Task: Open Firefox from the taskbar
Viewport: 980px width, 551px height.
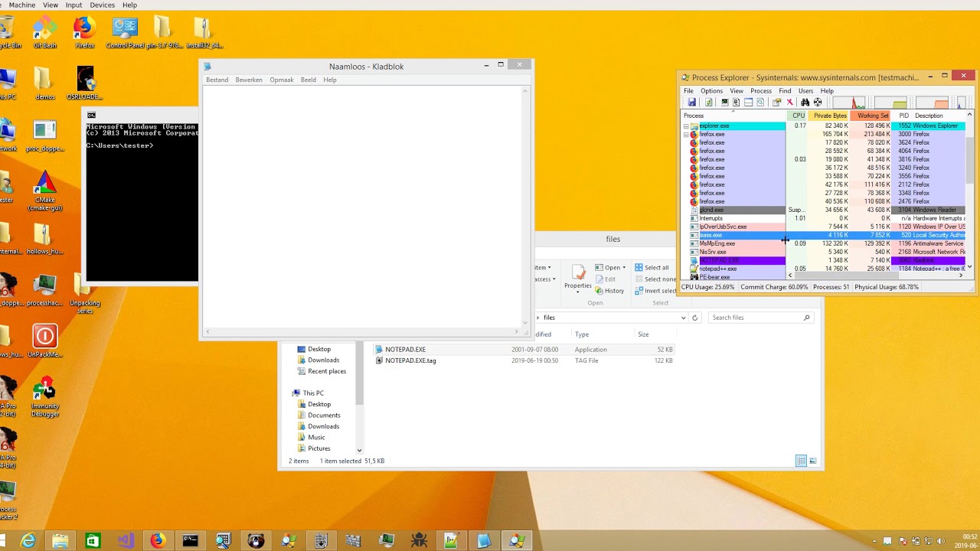Action: [158, 541]
